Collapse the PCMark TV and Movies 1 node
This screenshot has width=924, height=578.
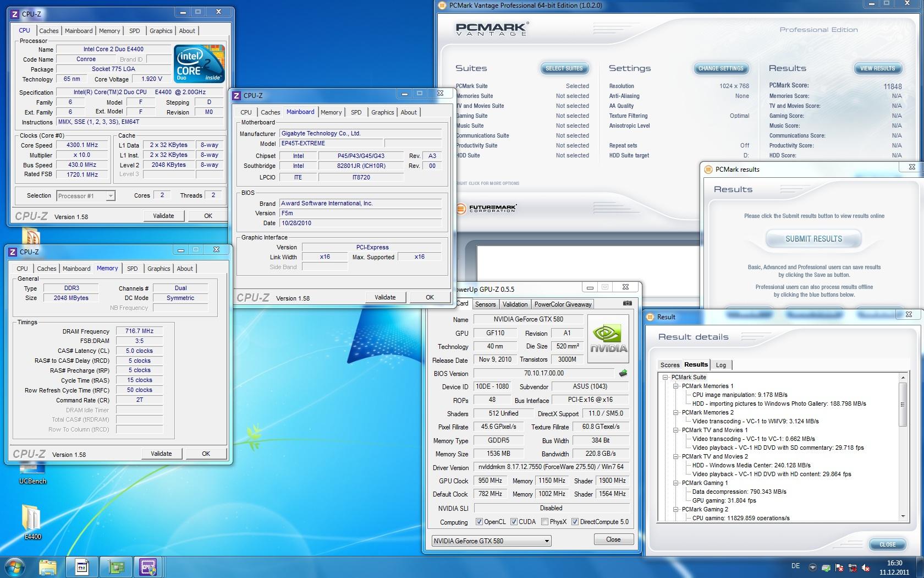click(x=676, y=430)
